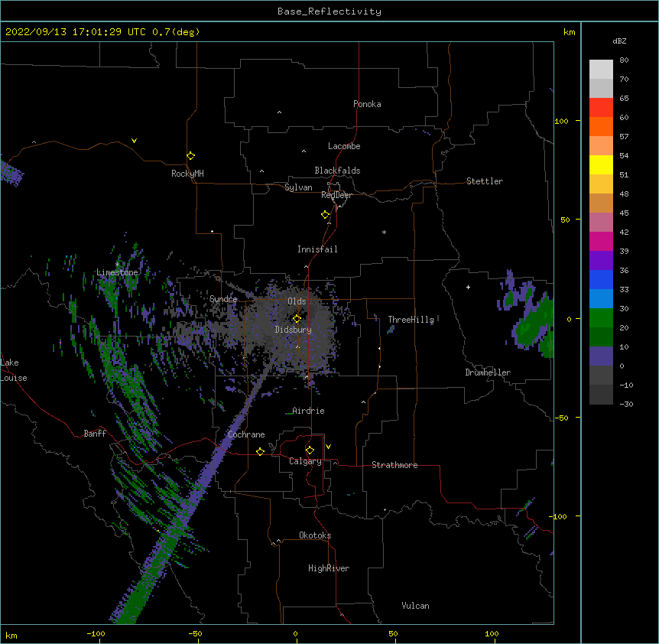Click the yellow marker southeast of Cochrane
Image resolution: width=659 pixels, height=644 pixels.
[x=260, y=451]
